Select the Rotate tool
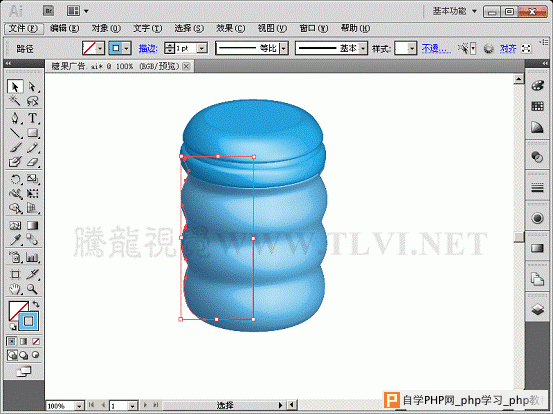 [15, 179]
